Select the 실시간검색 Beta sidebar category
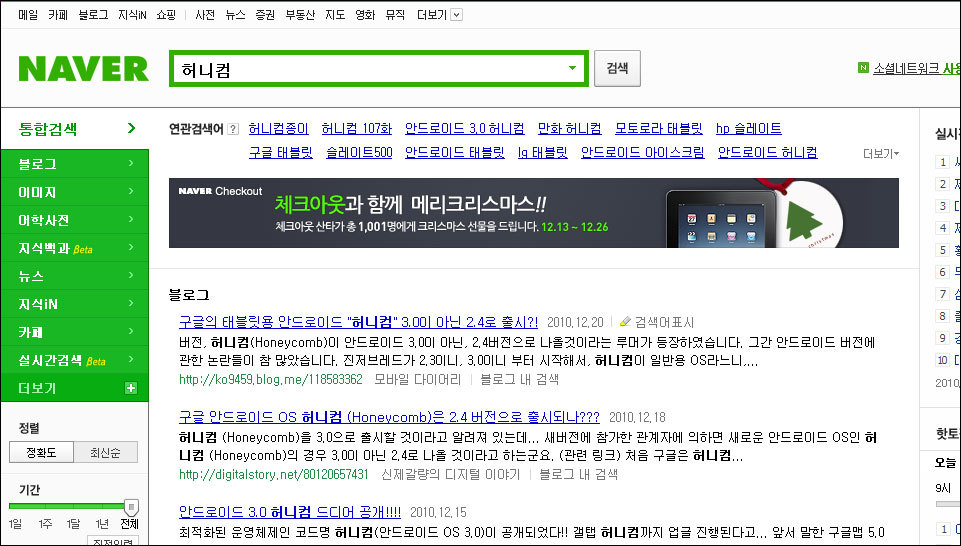The image size is (961, 546). [75, 360]
